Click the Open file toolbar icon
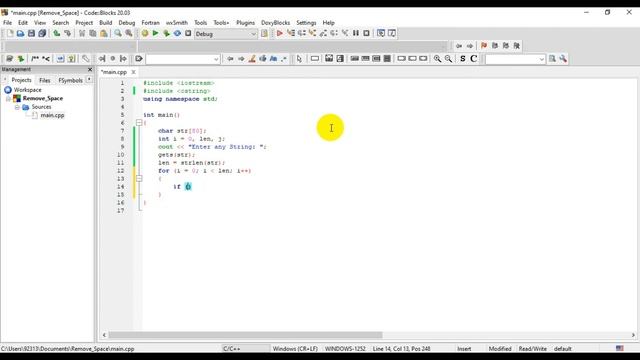This screenshot has width=640, height=360. tap(20, 33)
